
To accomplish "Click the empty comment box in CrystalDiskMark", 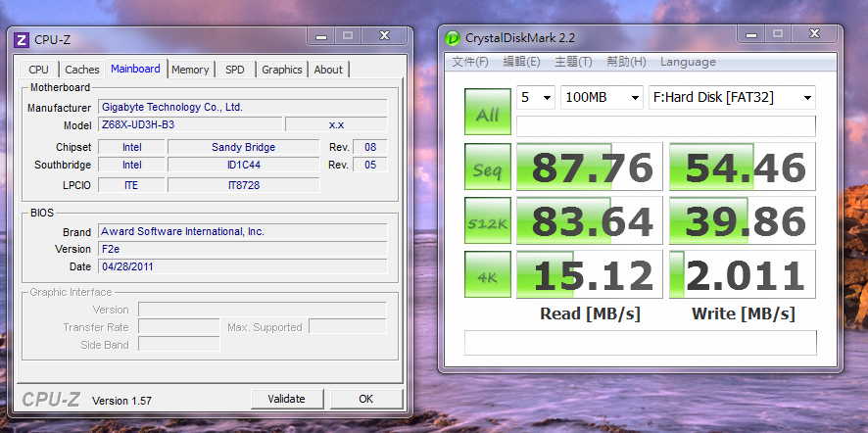I will pyautogui.click(x=640, y=343).
